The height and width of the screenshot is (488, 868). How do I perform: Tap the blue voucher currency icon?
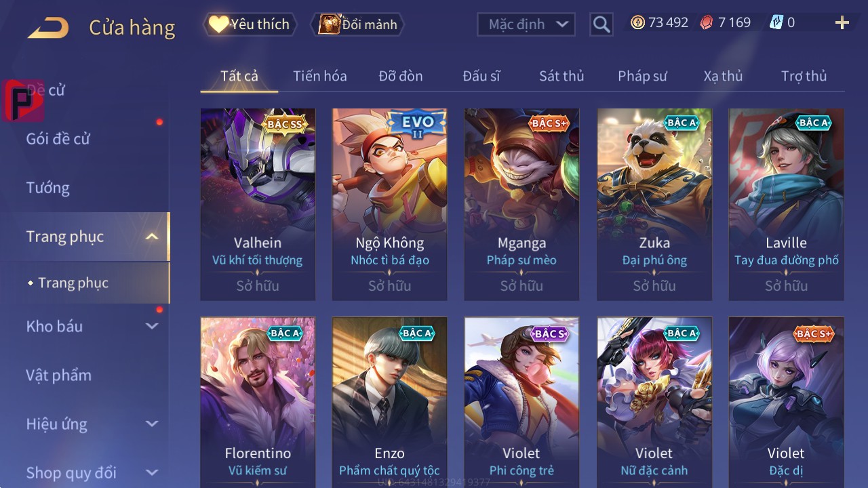pos(776,22)
